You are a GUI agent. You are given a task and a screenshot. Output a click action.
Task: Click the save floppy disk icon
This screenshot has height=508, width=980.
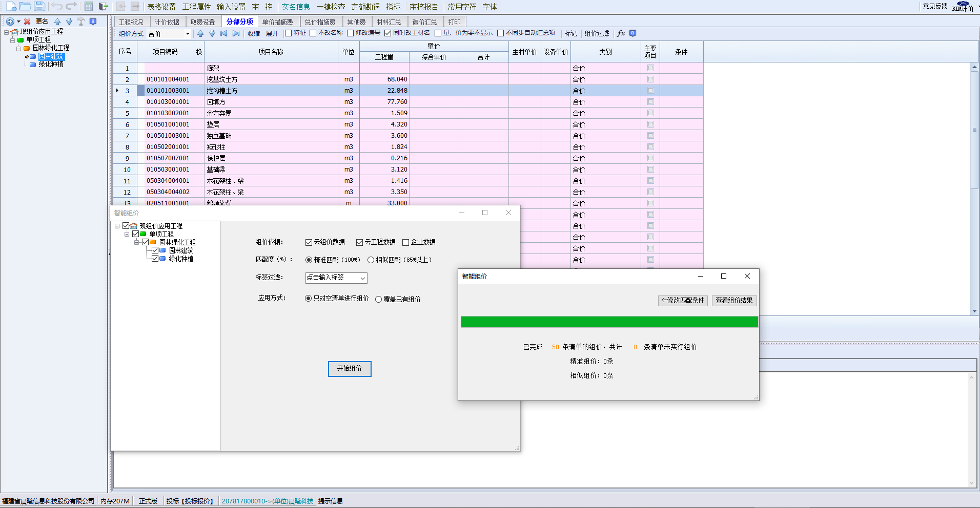pos(39,6)
